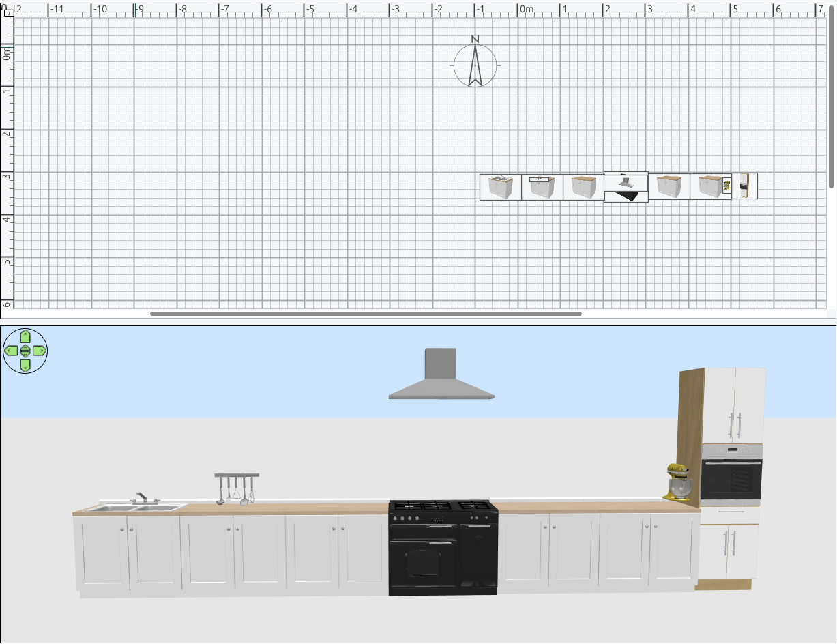The image size is (837, 644).
Task: Click the built-in wall oven in the 3D view
Action: (731, 475)
